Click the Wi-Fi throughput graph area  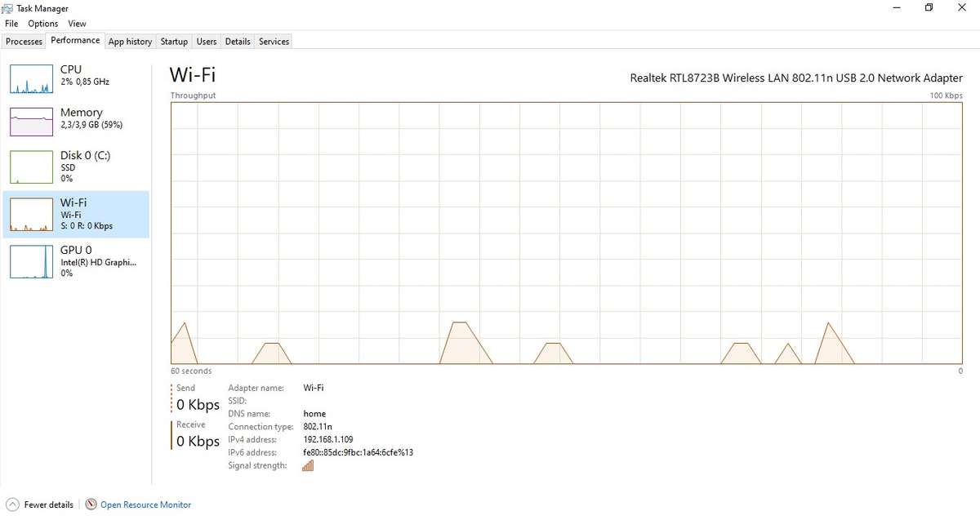[566, 233]
